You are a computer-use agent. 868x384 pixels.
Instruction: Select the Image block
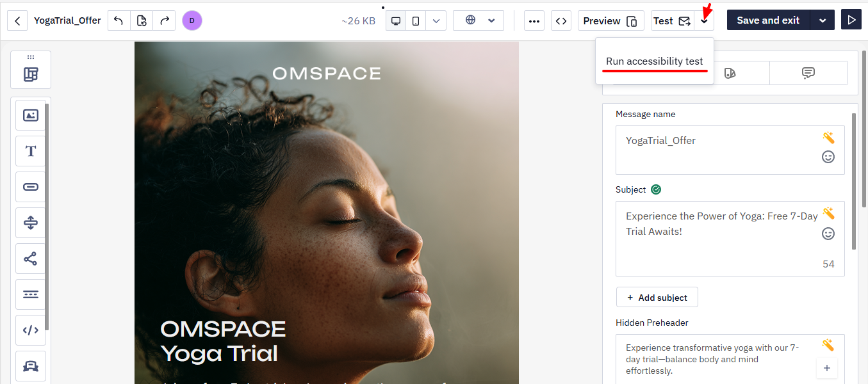point(31,115)
